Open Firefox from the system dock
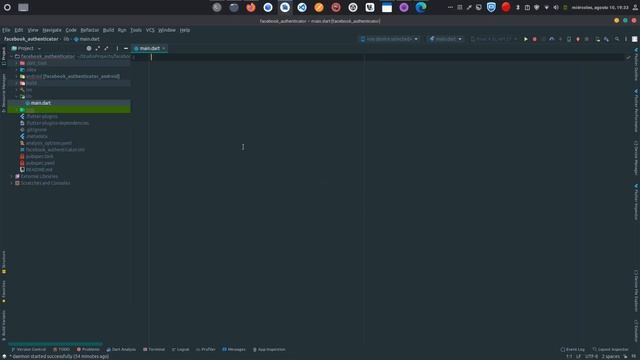This screenshot has width=640, height=360. pyautogui.click(x=251, y=7)
